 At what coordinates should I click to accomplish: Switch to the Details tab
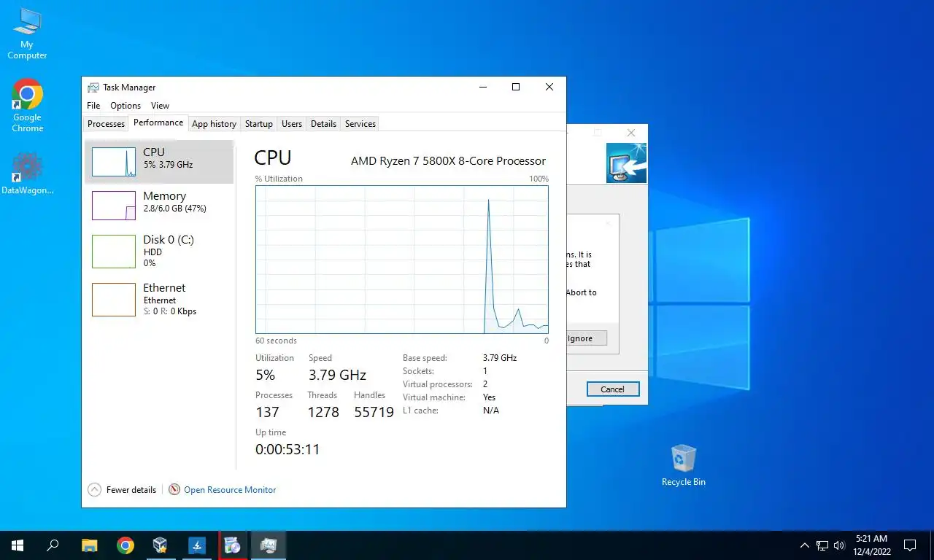[x=323, y=124]
